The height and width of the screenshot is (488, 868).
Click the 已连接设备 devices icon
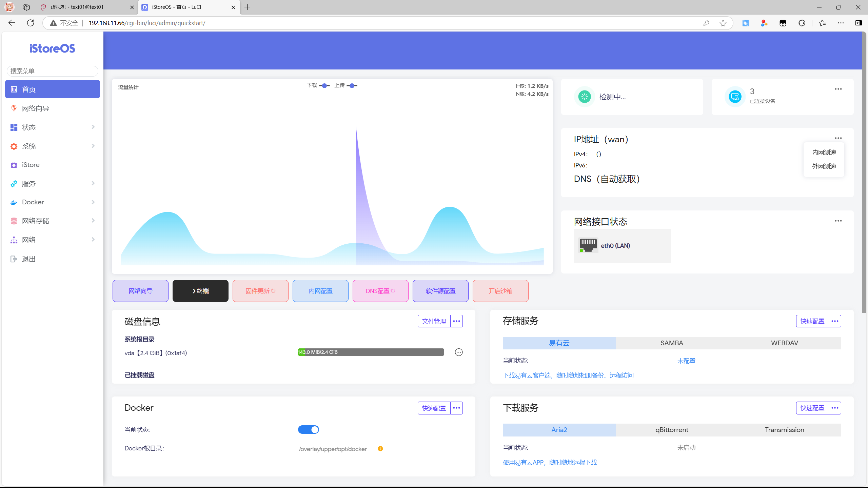click(735, 97)
